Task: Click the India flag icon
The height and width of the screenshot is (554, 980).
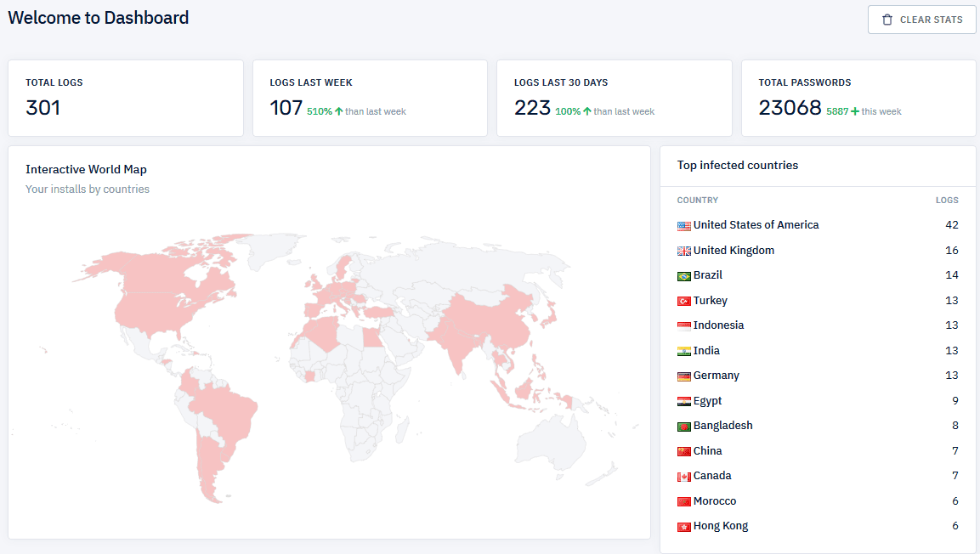Action: pyautogui.click(x=684, y=351)
